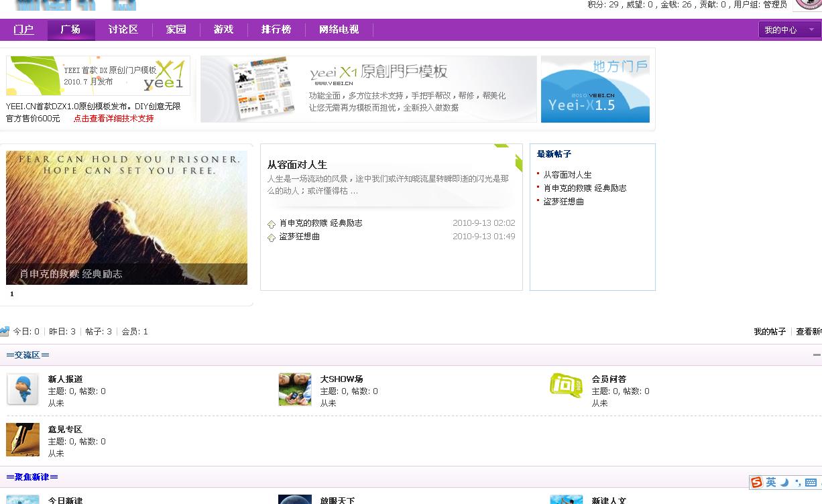Viewport: 822px width, 504px height.
Task: Open the 排行榜 tab
Action: pos(276,29)
